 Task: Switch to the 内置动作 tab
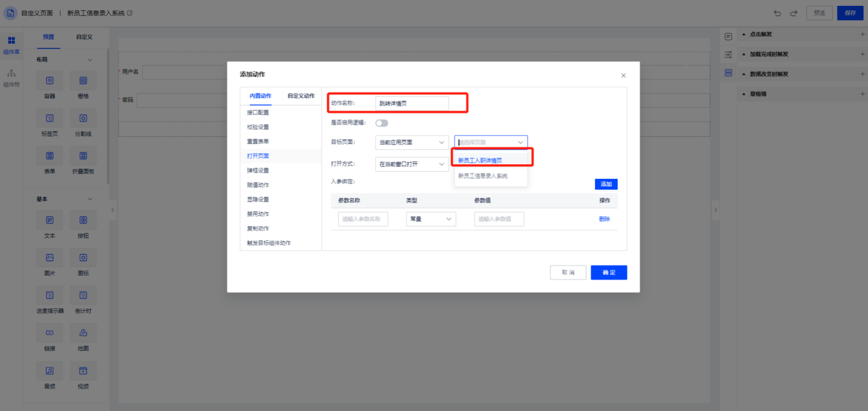coord(260,96)
